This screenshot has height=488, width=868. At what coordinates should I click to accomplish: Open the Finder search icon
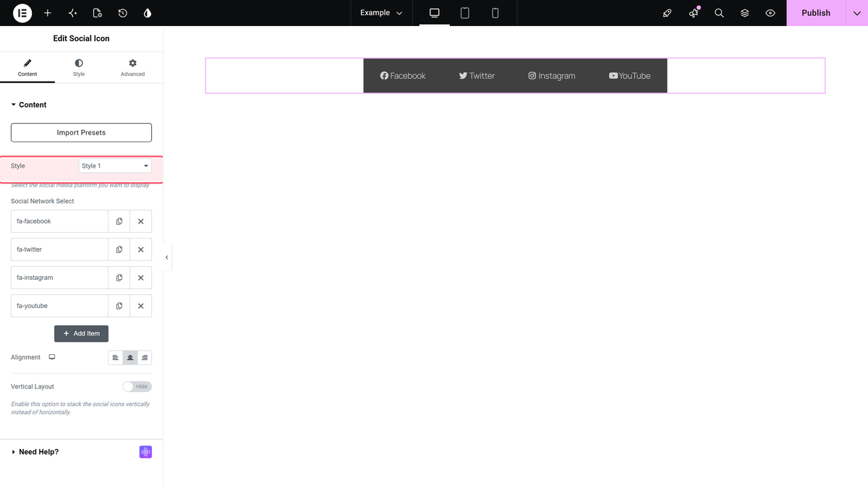(x=719, y=13)
